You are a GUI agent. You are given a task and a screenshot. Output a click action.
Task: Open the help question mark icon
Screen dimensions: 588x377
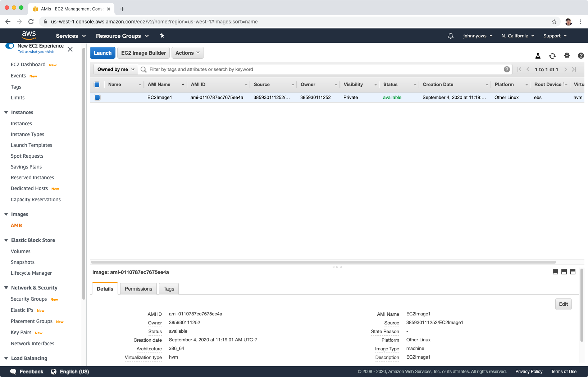[x=581, y=55]
